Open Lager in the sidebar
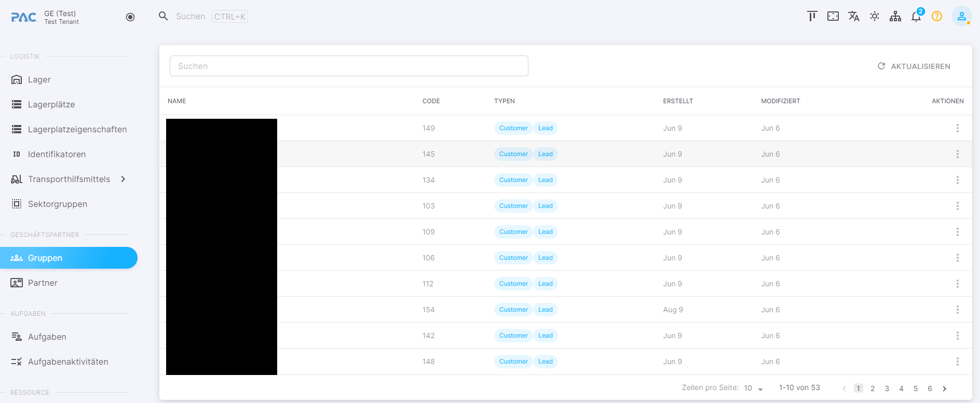The width and height of the screenshot is (980, 403). 69,79
